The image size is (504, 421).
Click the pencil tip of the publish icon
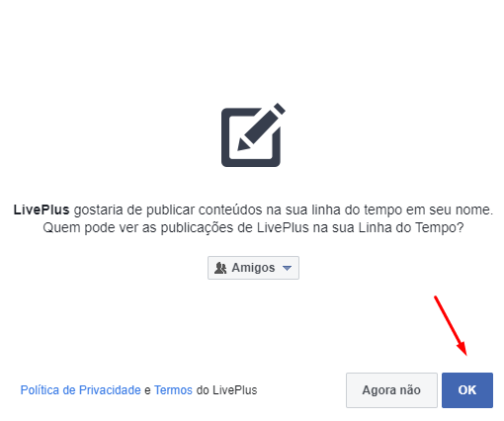(x=243, y=144)
